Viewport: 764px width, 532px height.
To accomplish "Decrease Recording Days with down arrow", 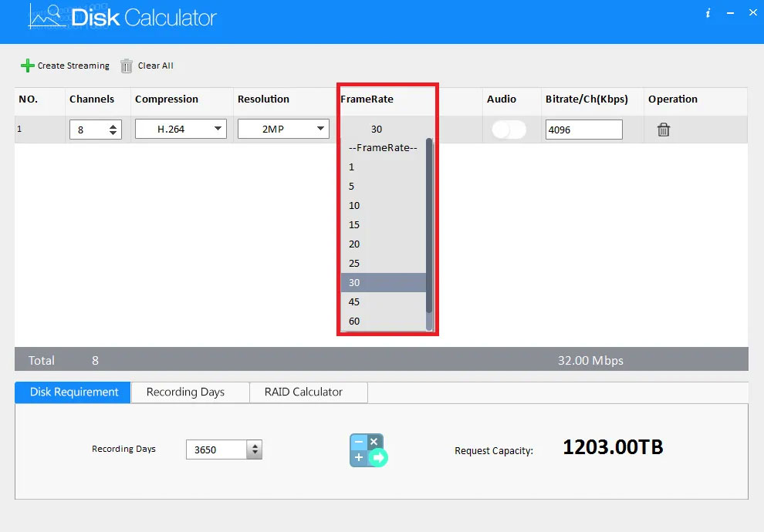I will (255, 453).
